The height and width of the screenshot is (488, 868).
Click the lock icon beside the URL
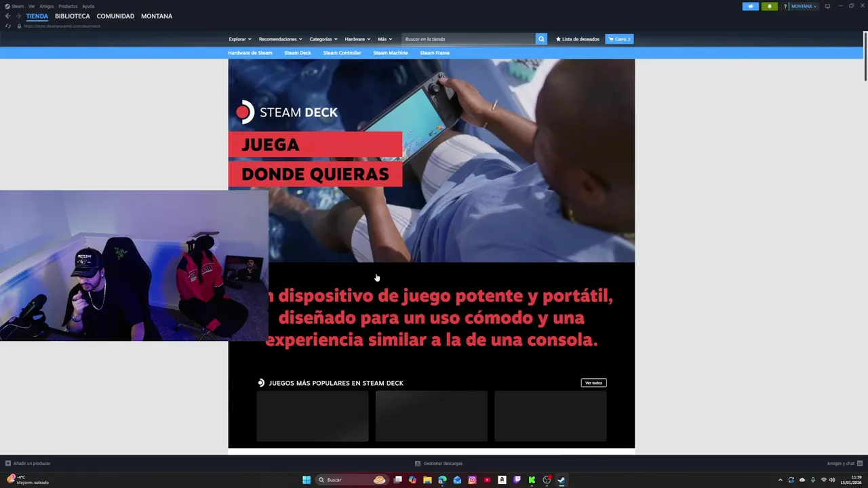[19, 26]
